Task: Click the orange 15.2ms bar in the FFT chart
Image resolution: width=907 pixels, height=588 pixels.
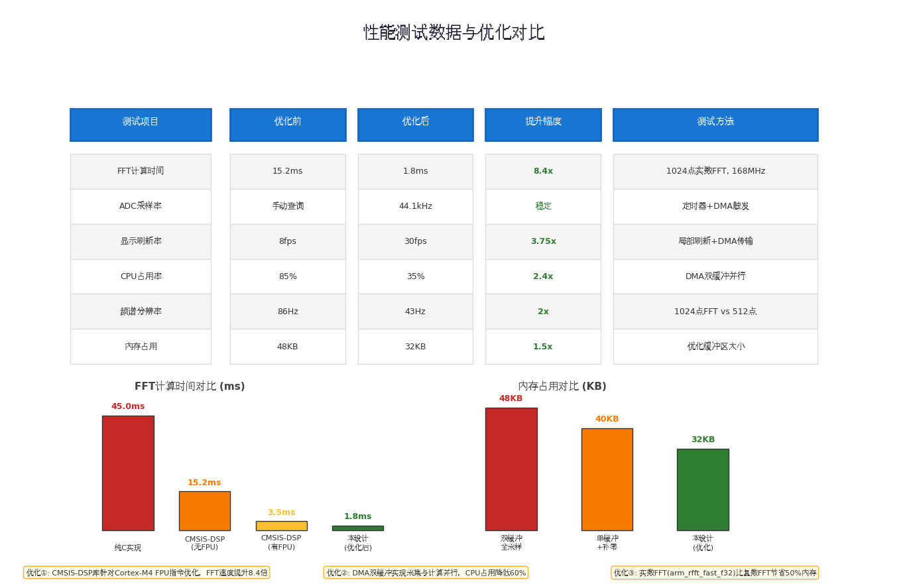Action: [205, 511]
